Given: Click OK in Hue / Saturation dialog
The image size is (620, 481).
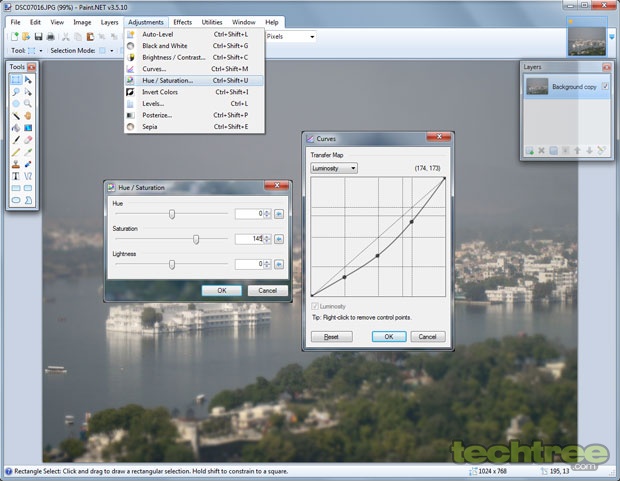Looking at the screenshot, I should click(x=221, y=290).
